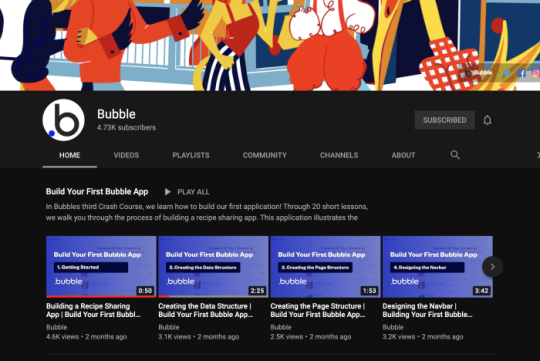The image size is (540, 361).
Task: Click the playlist description paragraph
Action: pos(207,212)
